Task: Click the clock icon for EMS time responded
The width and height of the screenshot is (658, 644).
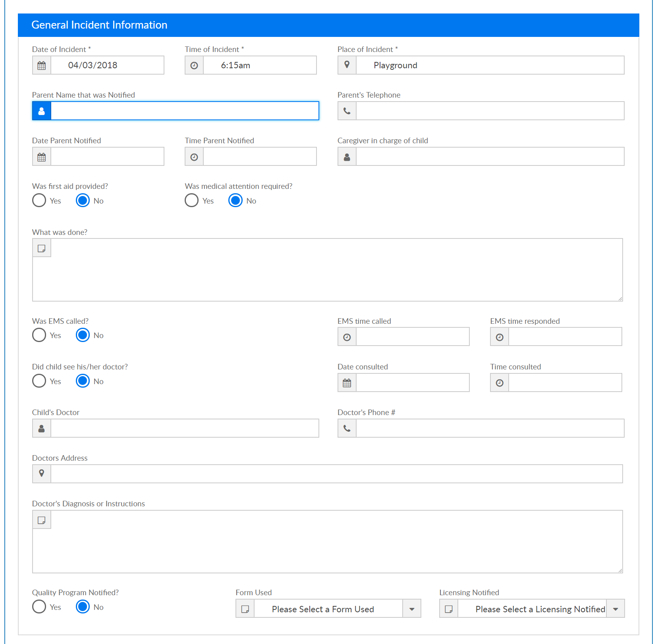Action: click(500, 337)
